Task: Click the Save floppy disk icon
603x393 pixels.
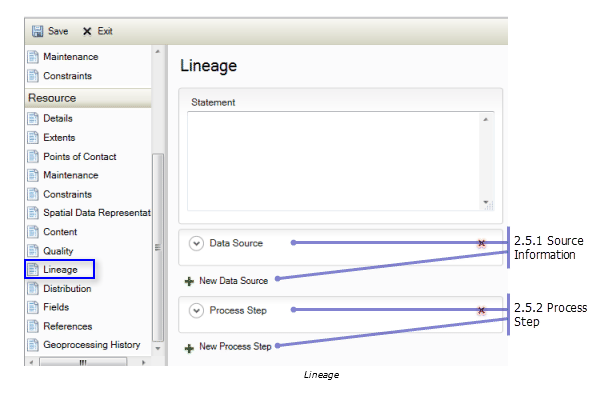Action: (x=37, y=31)
